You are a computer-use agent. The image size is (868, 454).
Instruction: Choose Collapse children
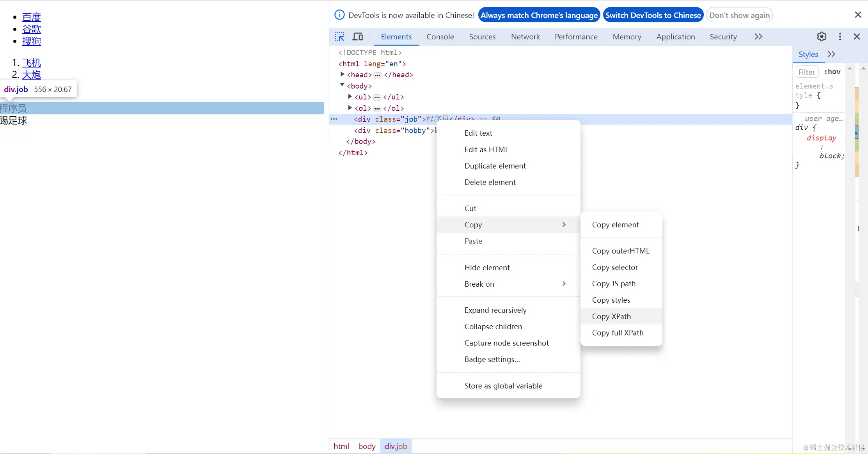pyautogui.click(x=508, y=326)
